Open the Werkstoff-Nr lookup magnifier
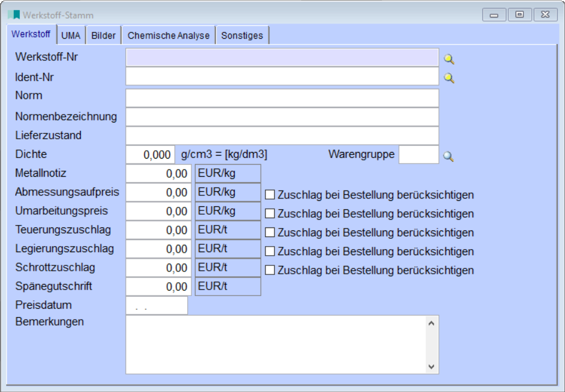565x392 pixels. pyautogui.click(x=447, y=58)
